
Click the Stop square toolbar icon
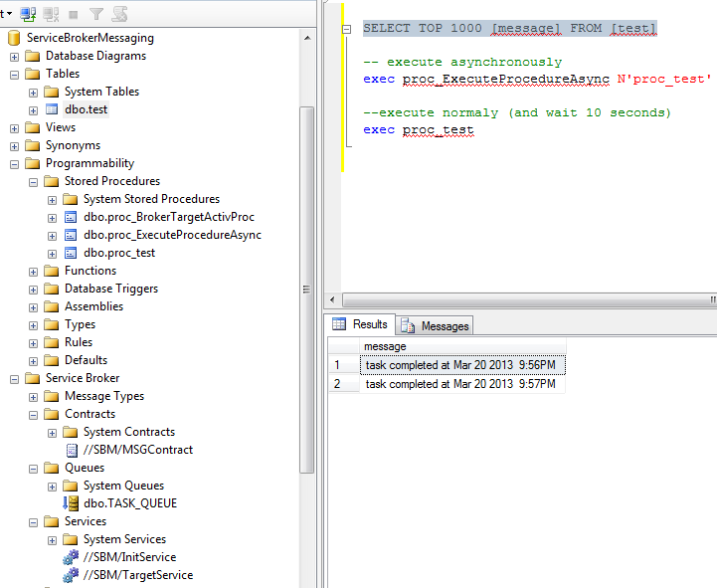(74, 14)
